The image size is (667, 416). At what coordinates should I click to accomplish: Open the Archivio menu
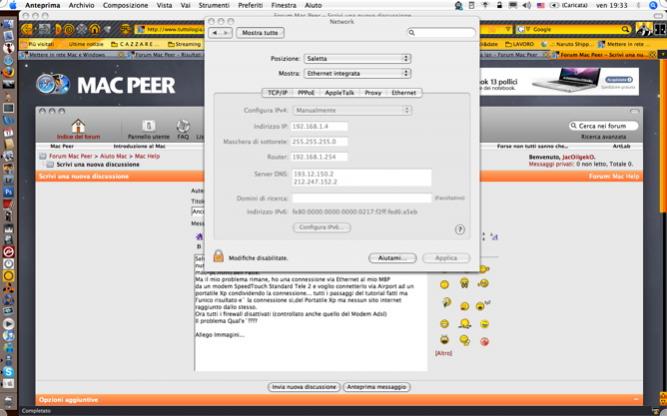pos(81,6)
